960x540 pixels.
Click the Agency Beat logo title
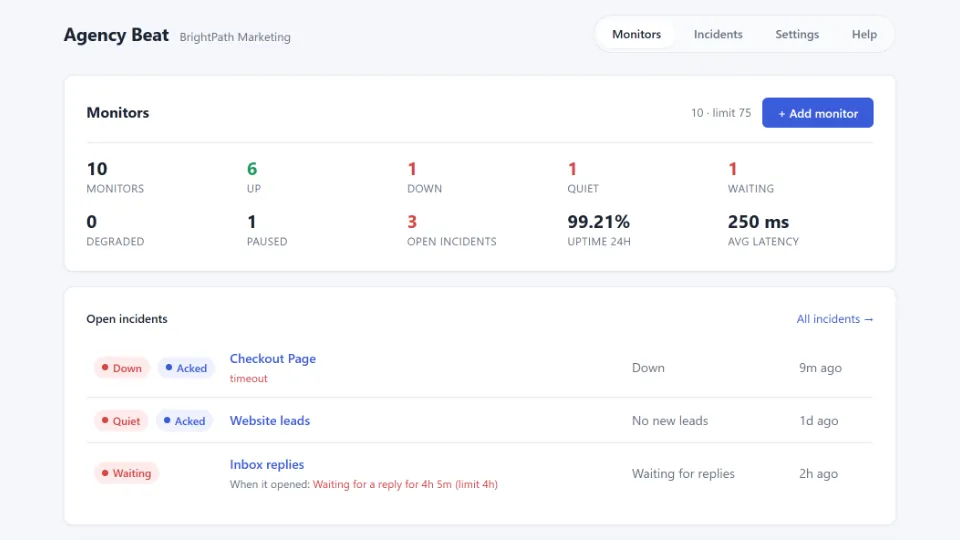click(116, 35)
